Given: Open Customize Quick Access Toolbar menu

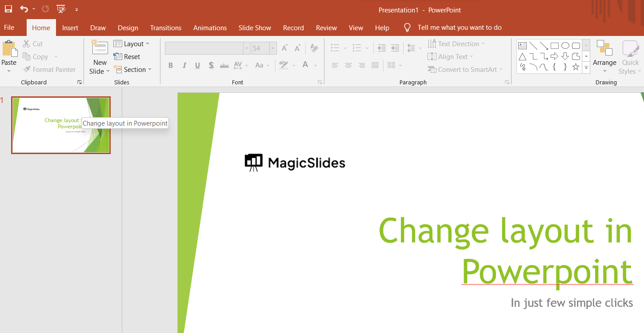Looking at the screenshot, I should [x=76, y=9].
